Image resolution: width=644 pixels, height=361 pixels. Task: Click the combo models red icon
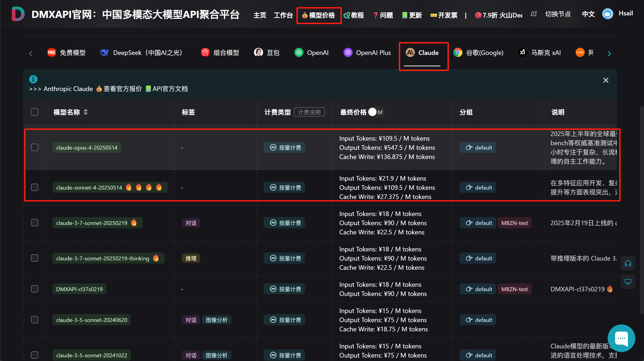click(x=205, y=53)
